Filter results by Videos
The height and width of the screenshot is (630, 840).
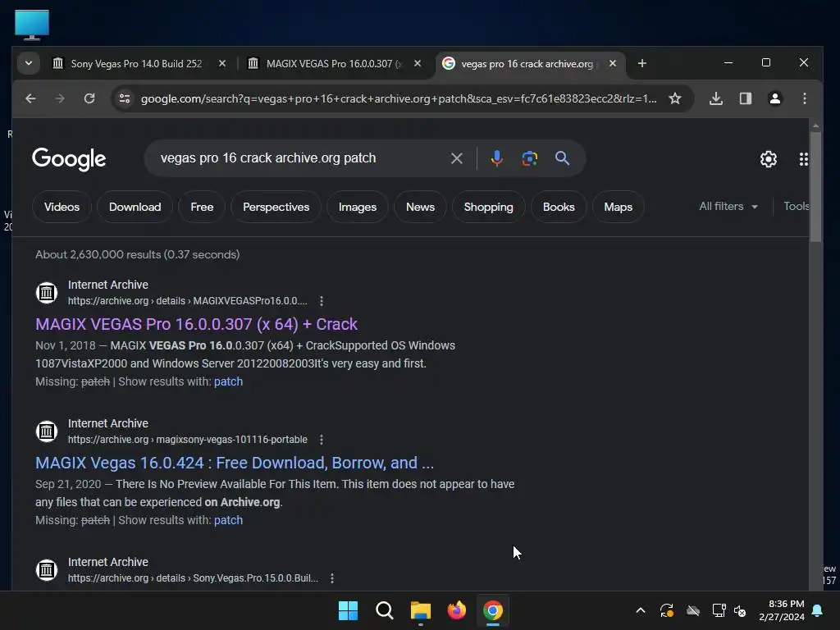click(x=62, y=207)
